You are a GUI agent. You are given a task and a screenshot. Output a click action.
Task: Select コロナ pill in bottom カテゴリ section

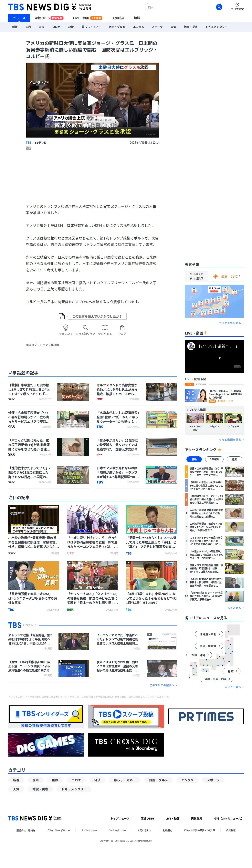coord(76,780)
